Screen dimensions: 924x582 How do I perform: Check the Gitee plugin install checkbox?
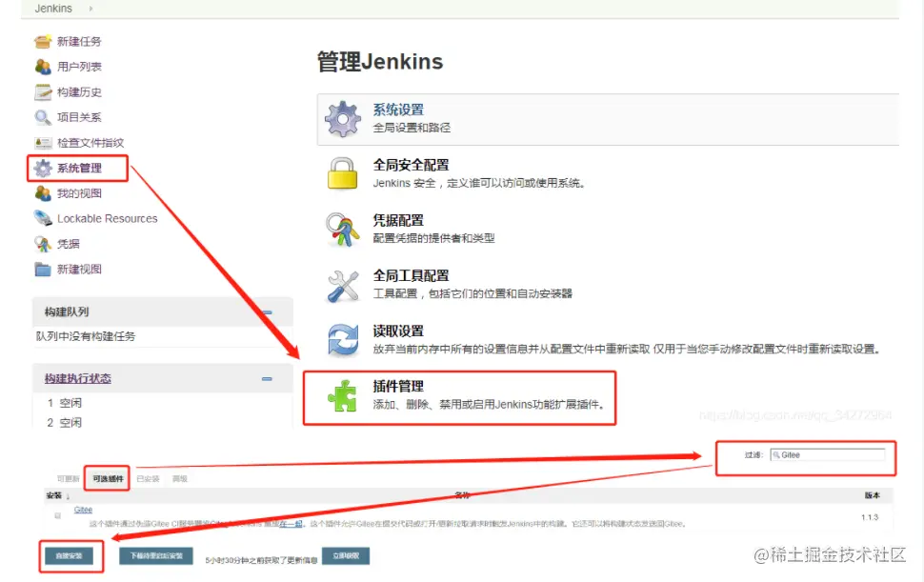pyautogui.click(x=58, y=515)
